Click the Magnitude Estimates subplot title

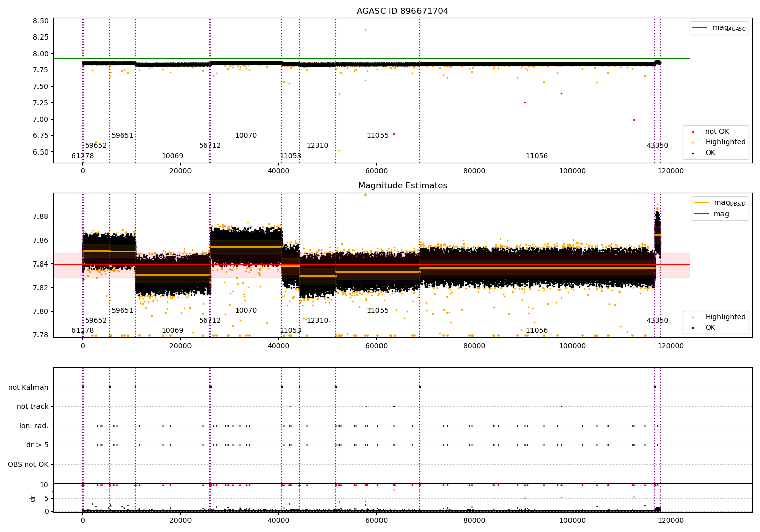pyautogui.click(x=402, y=186)
